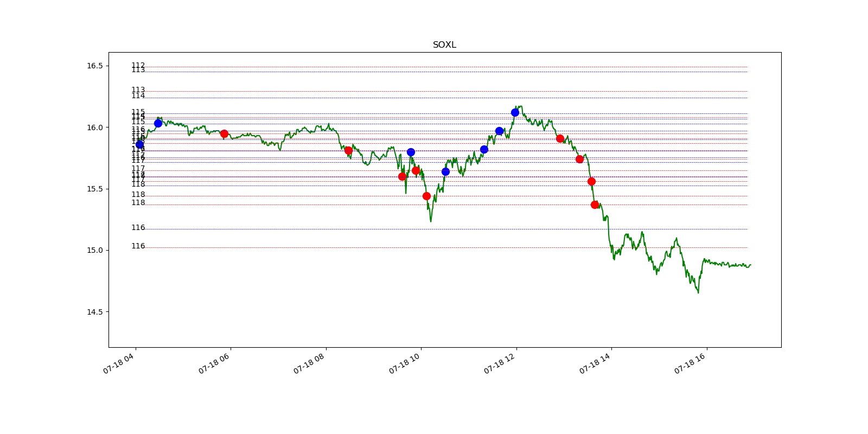The width and height of the screenshot is (868, 434).
Task: Click the 116 label on the blue line near 15.2
Action: tap(138, 227)
